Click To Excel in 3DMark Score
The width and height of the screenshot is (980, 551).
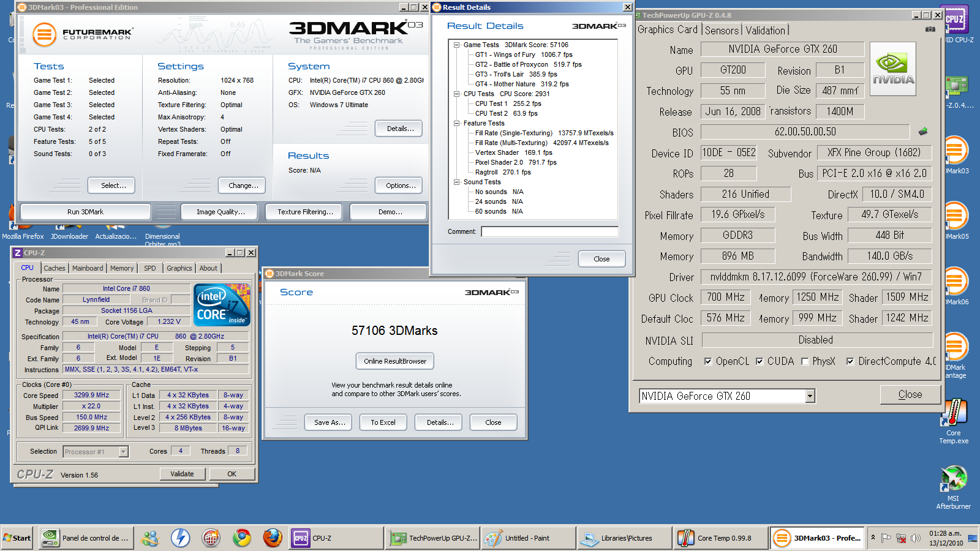point(383,422)
